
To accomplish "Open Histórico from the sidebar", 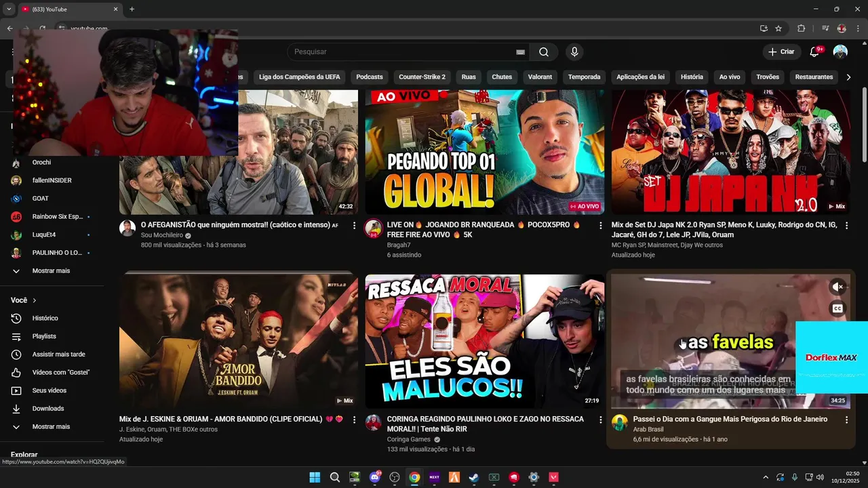I will point(45,318).
